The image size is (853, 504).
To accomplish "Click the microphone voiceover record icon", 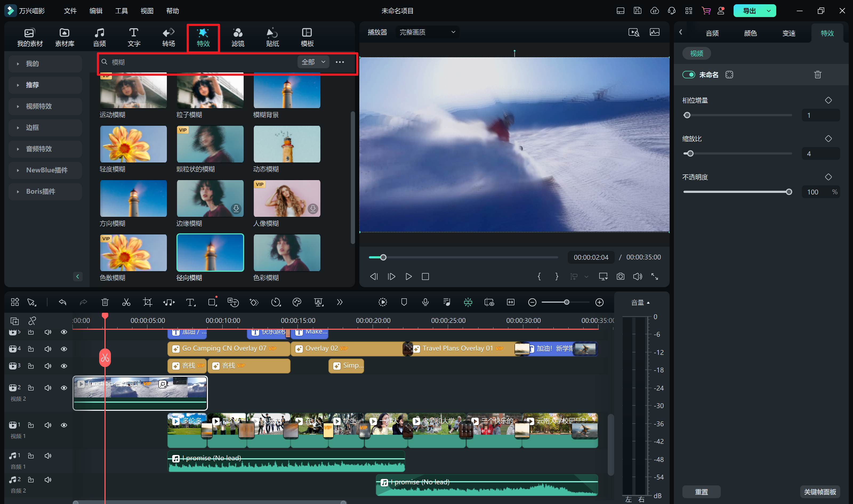I will 425,302.
